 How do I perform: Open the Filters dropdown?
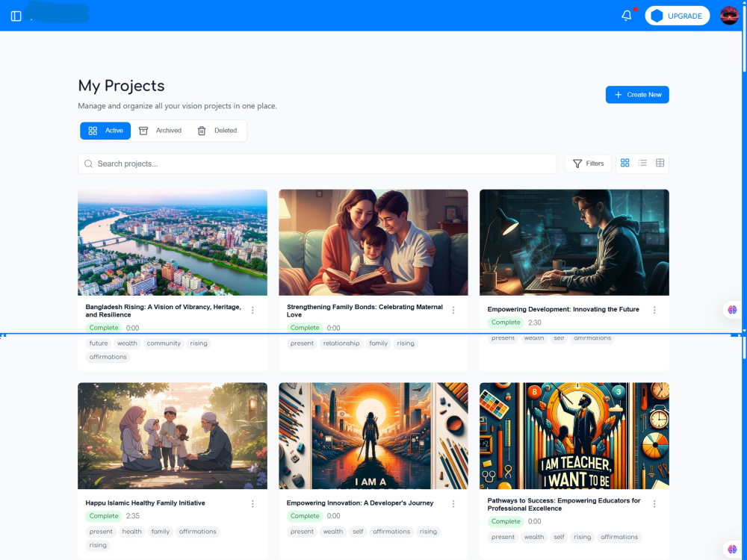589,164
